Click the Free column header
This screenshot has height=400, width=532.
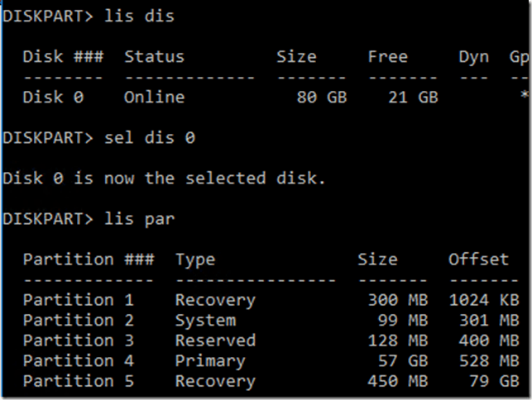(388, 57)
